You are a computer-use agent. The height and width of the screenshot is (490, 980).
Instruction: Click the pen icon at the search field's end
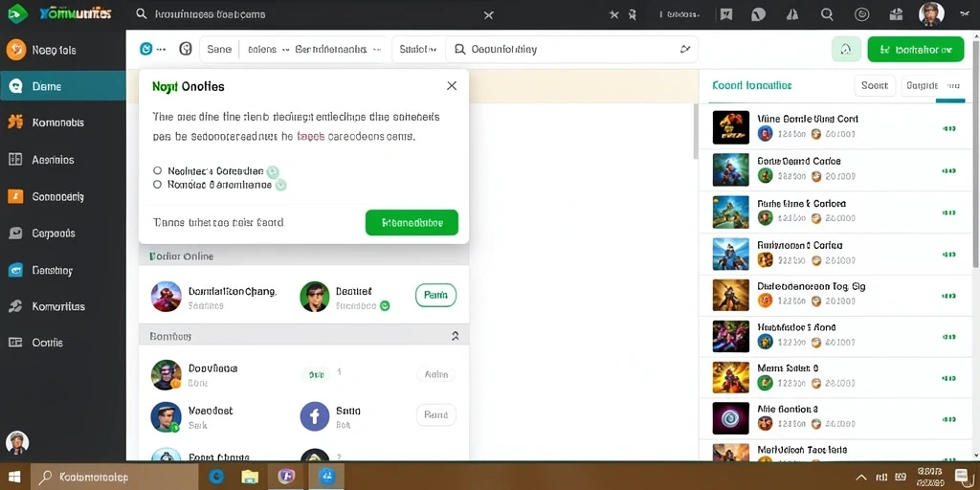tap(685, 49)
